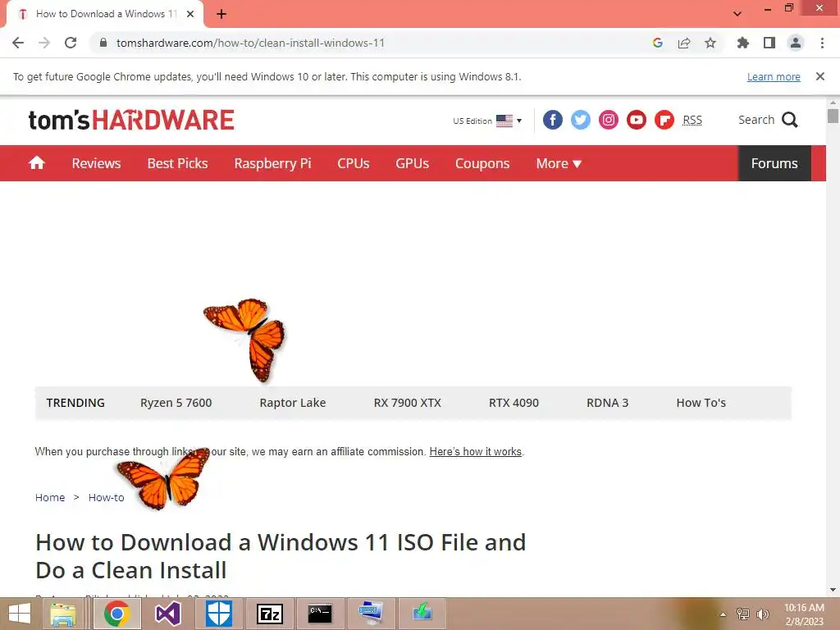This screenshot has height=630, width=840.
Task: Open the Chrome profile avatar
Action: coord(796,43)
